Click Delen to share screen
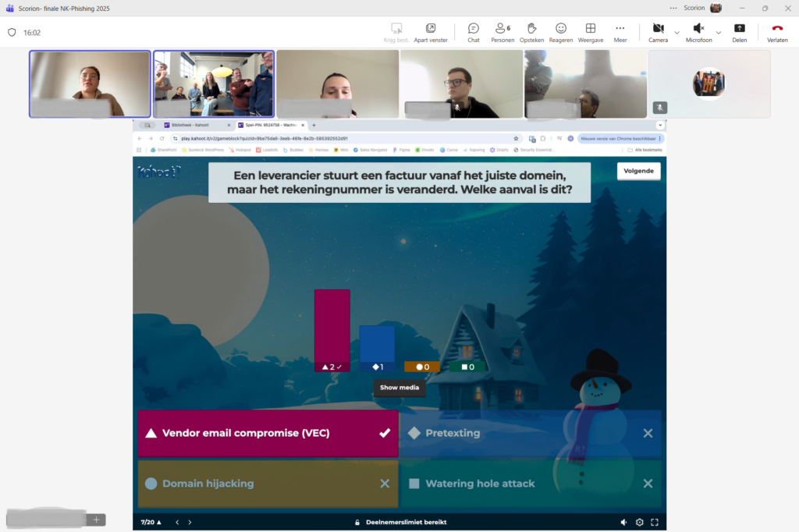 tap(739, 32)
